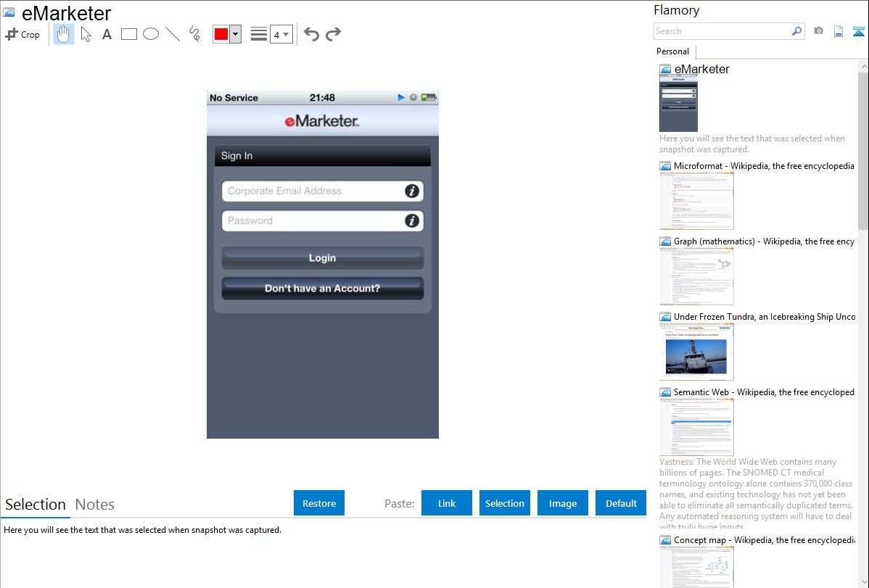Select the Crop tool
This screenshot has height=588, width=869.
pos(22,34)
